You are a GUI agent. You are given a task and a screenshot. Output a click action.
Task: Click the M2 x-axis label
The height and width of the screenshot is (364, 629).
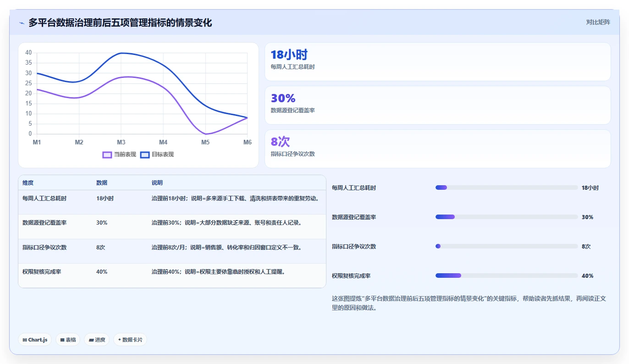[79, 143]
